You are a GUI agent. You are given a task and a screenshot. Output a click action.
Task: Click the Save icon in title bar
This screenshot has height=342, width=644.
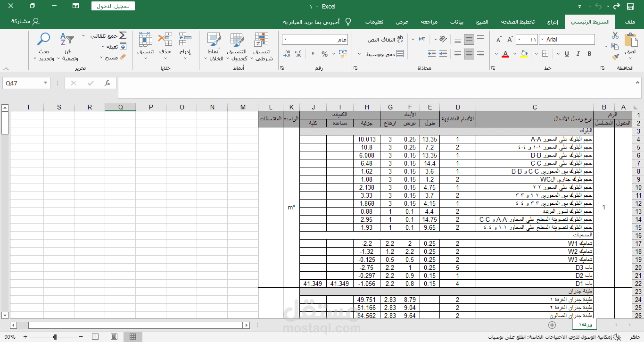pos(630,6)
